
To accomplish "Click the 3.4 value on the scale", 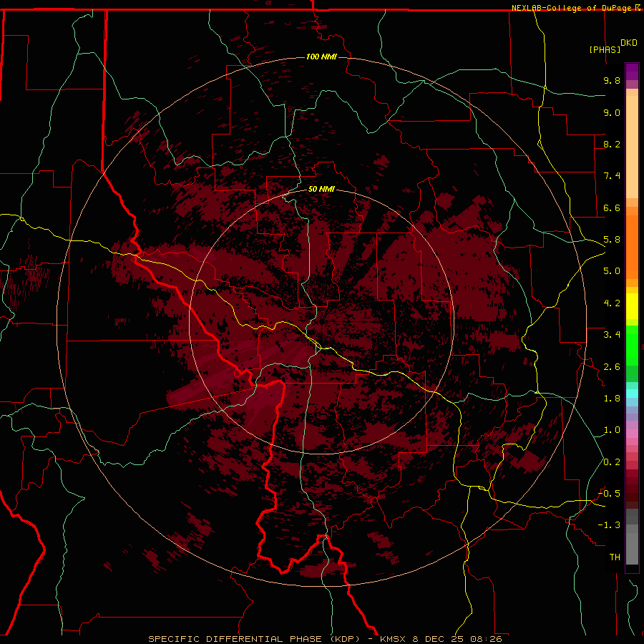I will click(612, 335).
